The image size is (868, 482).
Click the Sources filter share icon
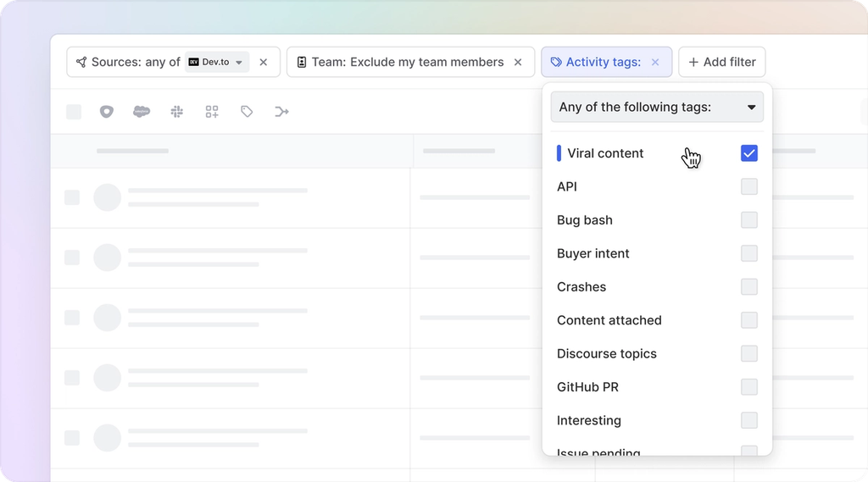tap(81, 62)
